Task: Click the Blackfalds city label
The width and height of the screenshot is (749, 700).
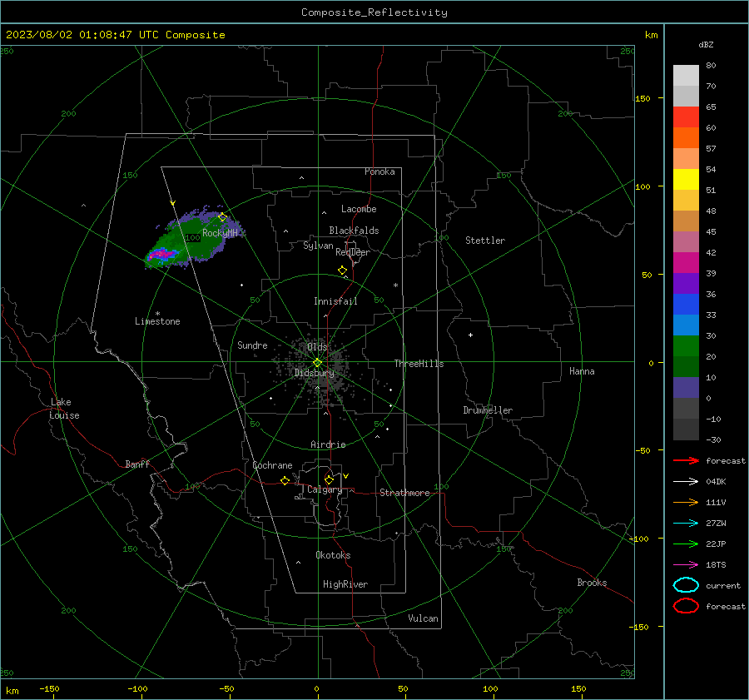Action: (x=354, y=231)
